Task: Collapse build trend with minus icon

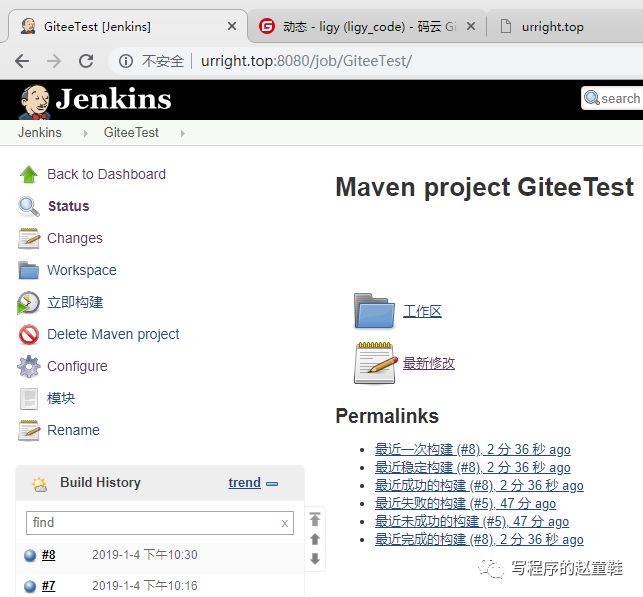Action: click(x=272, y=484)
